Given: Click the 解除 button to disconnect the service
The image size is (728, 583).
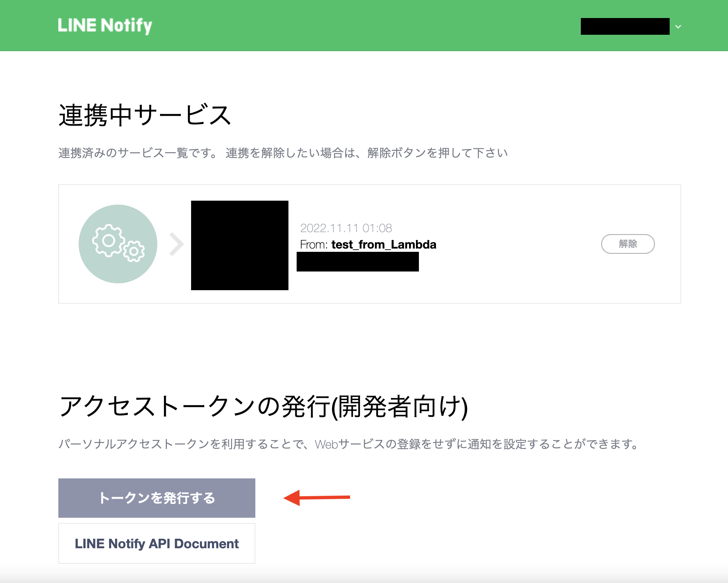Looking at the screenshot, I should (628, 244).
